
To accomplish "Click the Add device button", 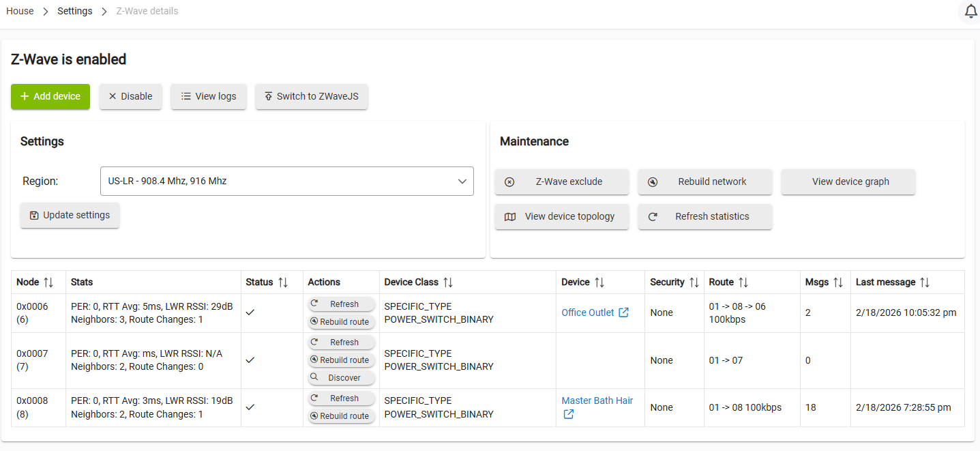I will point(50,96).
